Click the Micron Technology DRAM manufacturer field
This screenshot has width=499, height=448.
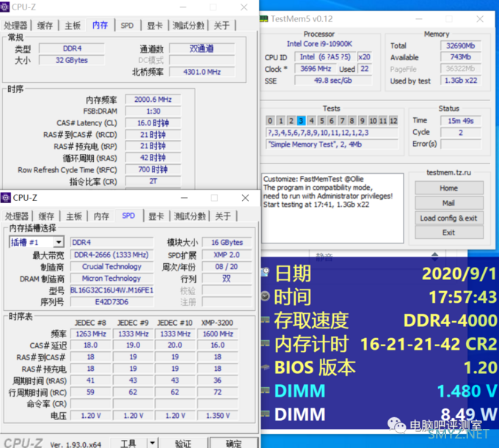(x=112, y=278)
